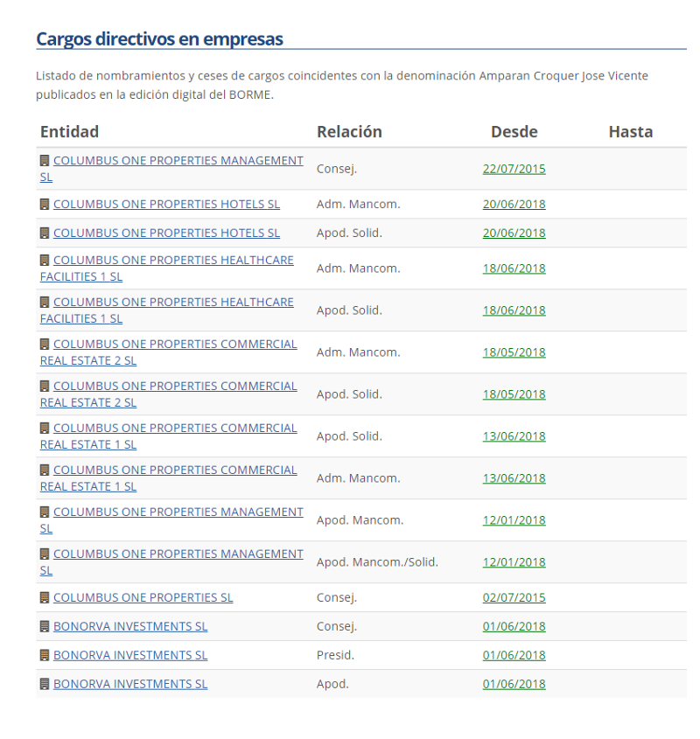
Task: Click building icon in Real Estate 2 Adm. Mancom. row
Action: (45, 344)
